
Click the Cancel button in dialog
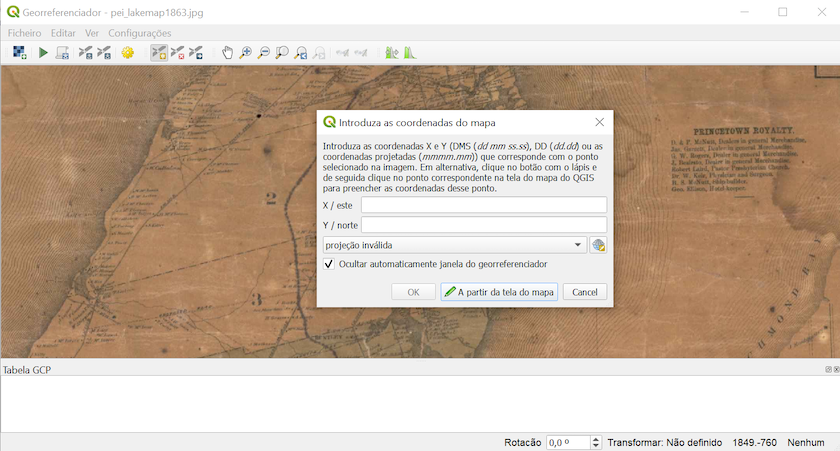click(585, 292)
